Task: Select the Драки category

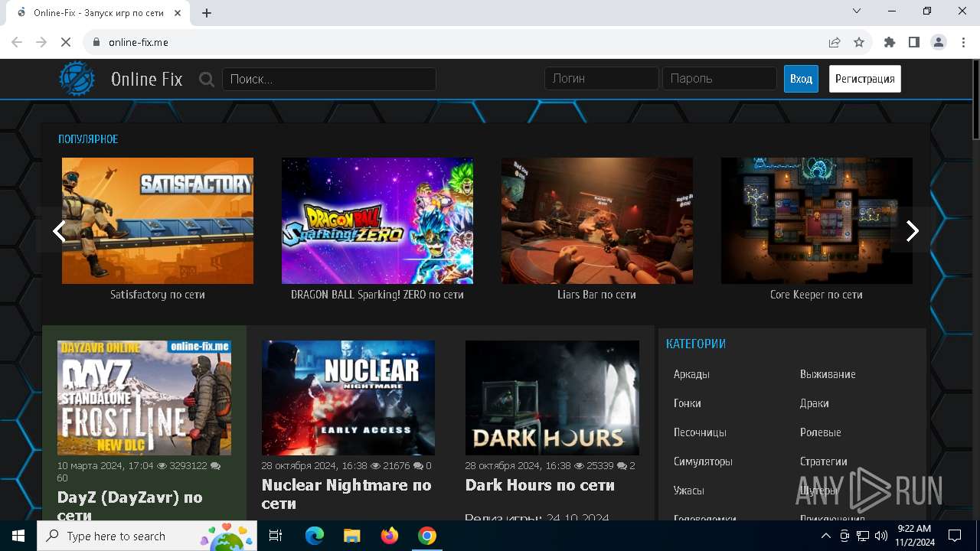Action: [815, 403]
